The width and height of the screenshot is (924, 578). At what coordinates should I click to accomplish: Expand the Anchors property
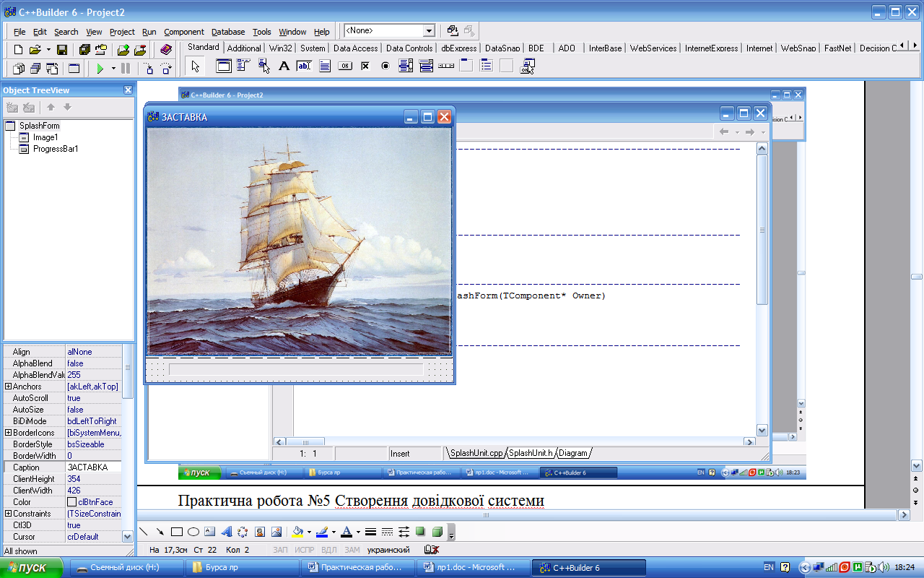(8, 387)
